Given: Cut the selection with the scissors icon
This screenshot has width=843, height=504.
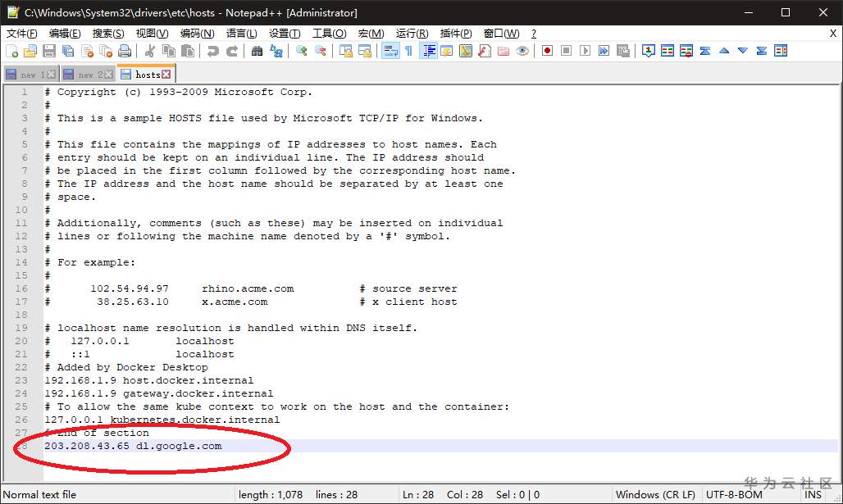Looking at the screenshot, I should pyautogui.click(x=150, y=51).
